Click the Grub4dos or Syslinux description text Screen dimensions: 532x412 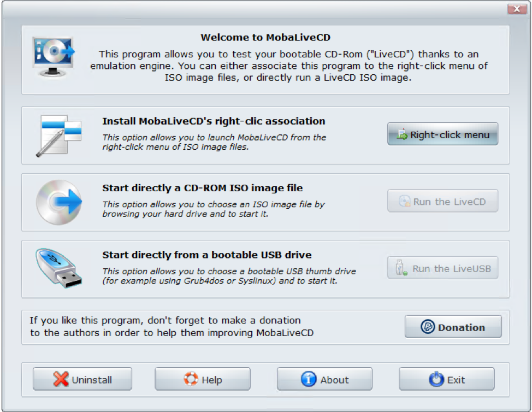229,276
